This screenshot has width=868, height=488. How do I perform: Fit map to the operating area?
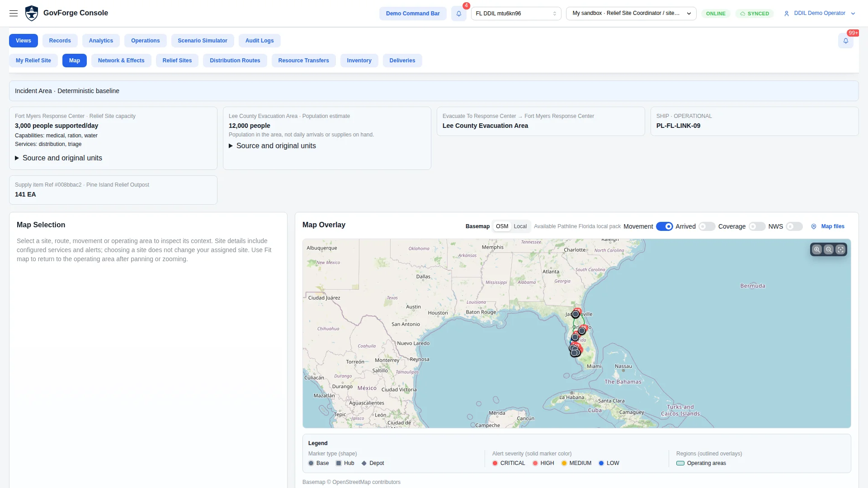click(840, 249)
